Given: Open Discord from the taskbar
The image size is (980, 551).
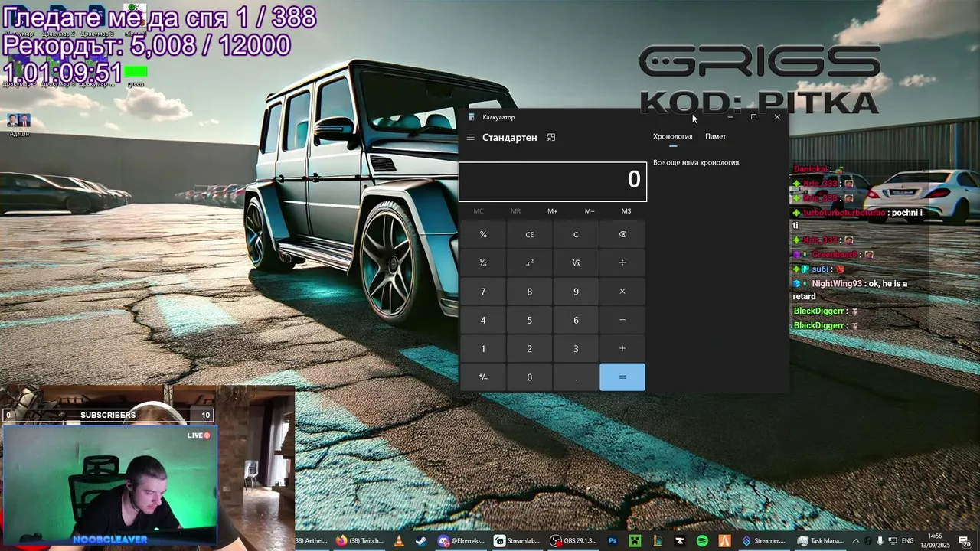Looking at the screenshot, I should [462, 541].
